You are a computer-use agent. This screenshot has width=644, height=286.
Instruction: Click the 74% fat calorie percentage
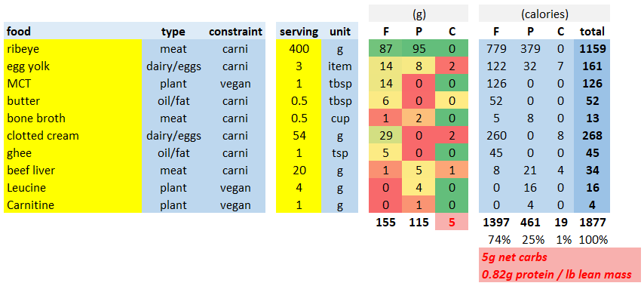[x=498, y=239]
